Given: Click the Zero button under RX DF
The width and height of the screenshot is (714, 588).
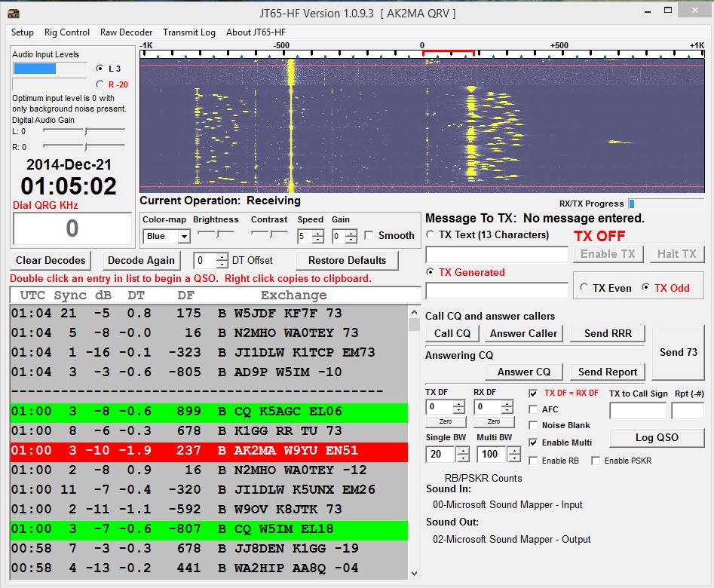Looking at the screenshot, I should point(494,421).
